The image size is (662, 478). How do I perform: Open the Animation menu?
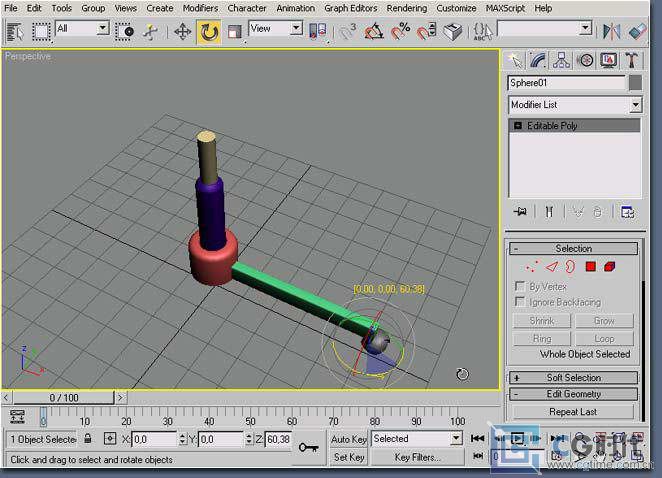click(x=296, y=8)
